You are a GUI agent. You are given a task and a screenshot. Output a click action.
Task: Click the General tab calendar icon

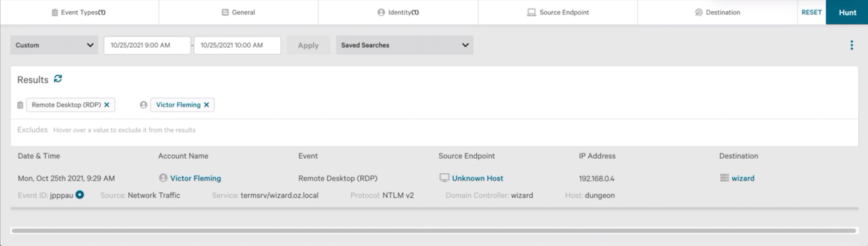coord(225,12)
